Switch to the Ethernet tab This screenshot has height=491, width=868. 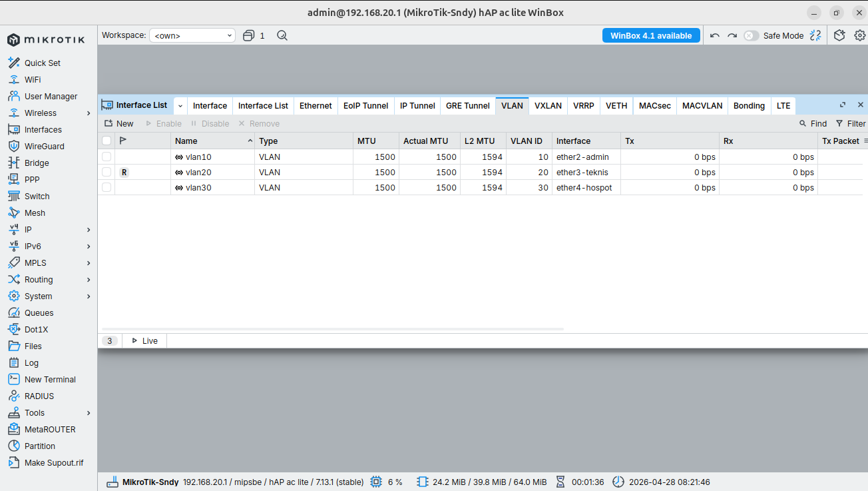[316, 105]
